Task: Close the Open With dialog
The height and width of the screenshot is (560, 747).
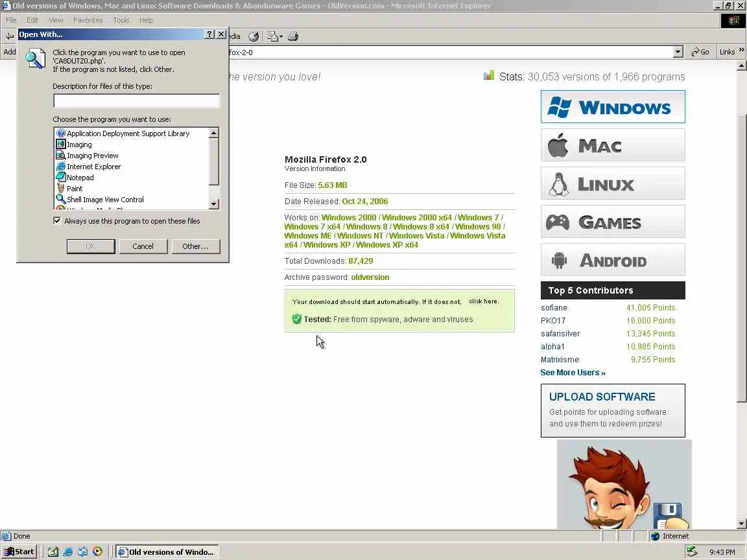Action: click(x=221, y=34)
